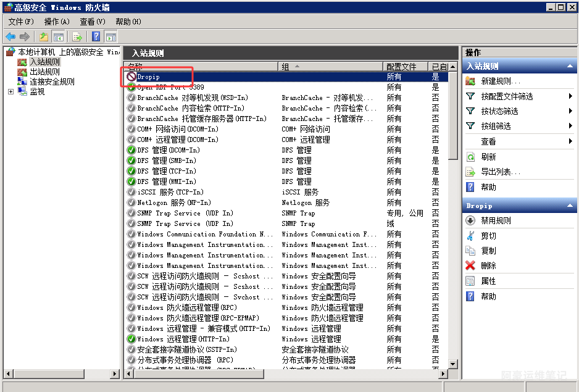This screenshot has width=579, height=392.
Task: Expand the 监视 tree node
Action: pyautogui.click(x=10, y=91)
